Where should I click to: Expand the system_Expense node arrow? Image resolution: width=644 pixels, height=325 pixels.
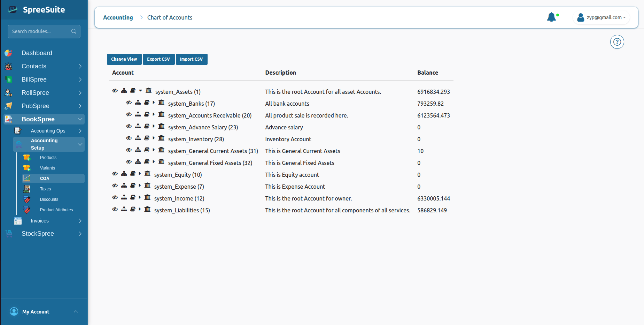pyautogui.click(x=140, y=186)
